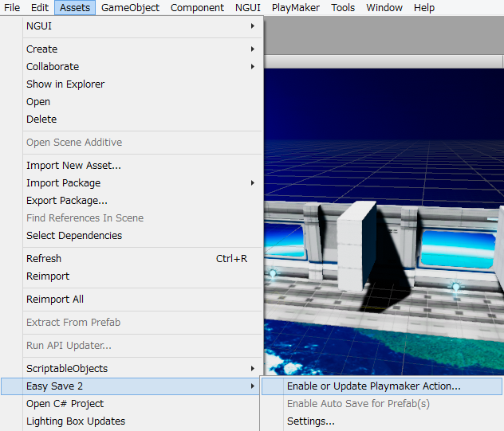504x431 pixels.
Task: Expand the Easy Save 2 submenu
Action: [130, 386]
